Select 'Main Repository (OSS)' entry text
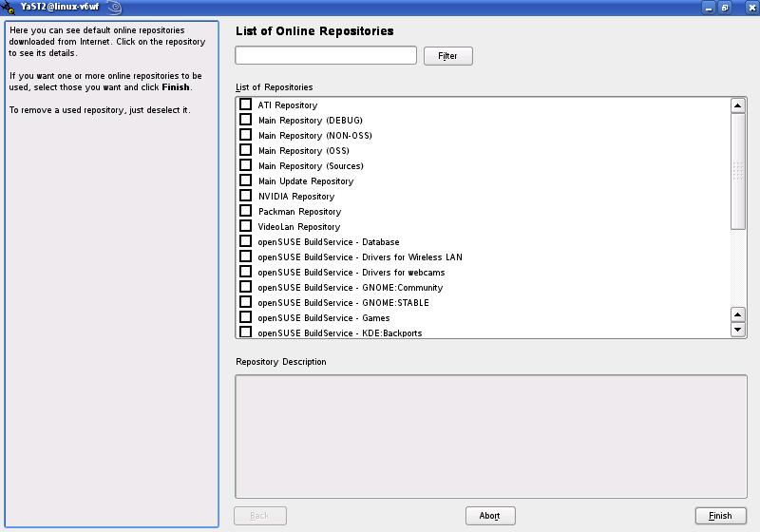The height and width of the screenshot is (532, 760). pyautogui.click(x=303, y=151)
